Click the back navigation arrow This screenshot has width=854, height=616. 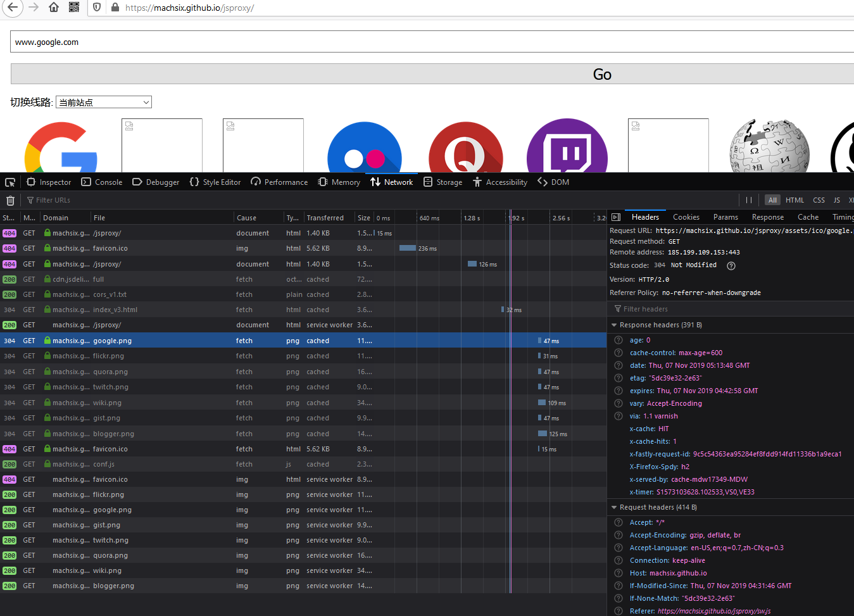point(13,8)
